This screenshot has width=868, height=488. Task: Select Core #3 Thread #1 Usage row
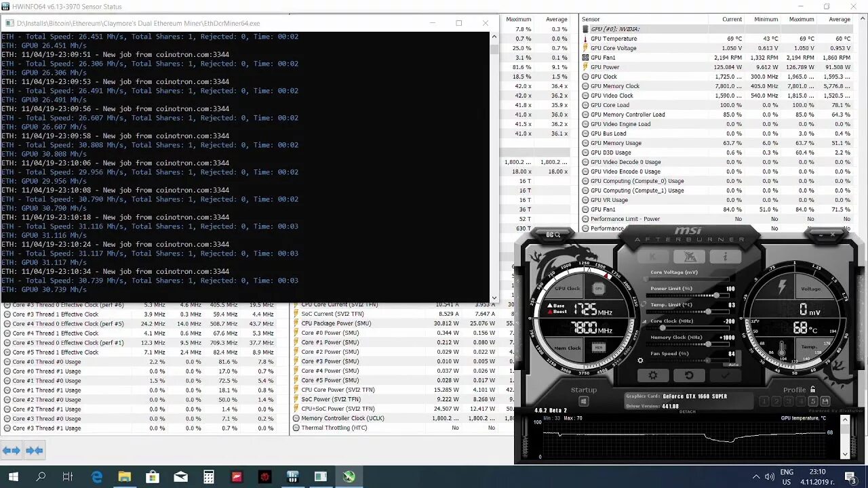(x=144, y=428)
